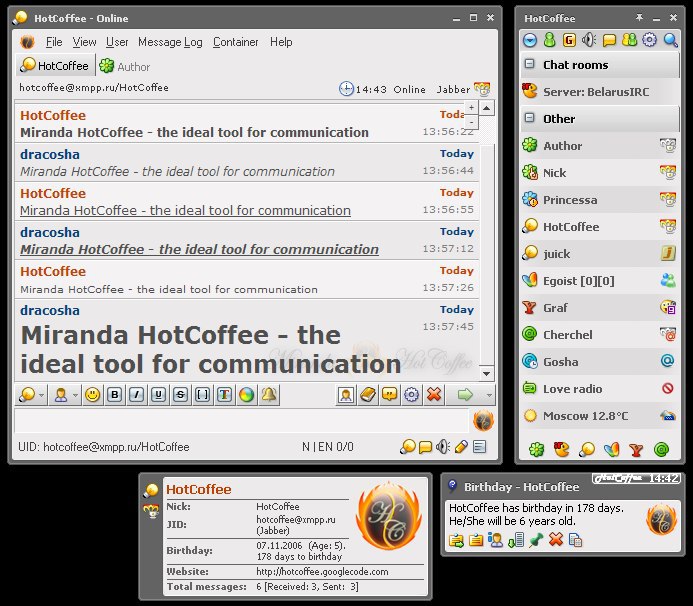
Task: Select contact Egoist [0][0]
Action: [600, 281]
